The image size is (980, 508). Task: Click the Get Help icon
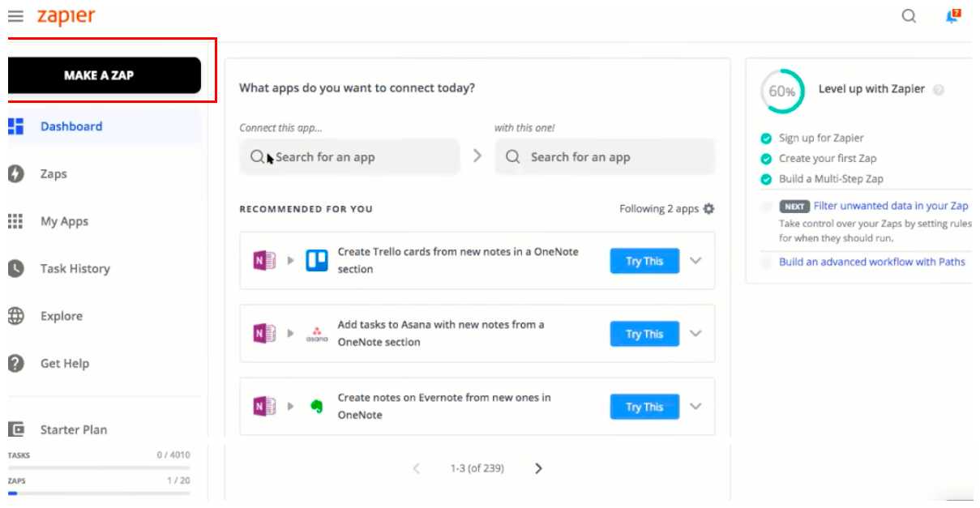[17, 363]
